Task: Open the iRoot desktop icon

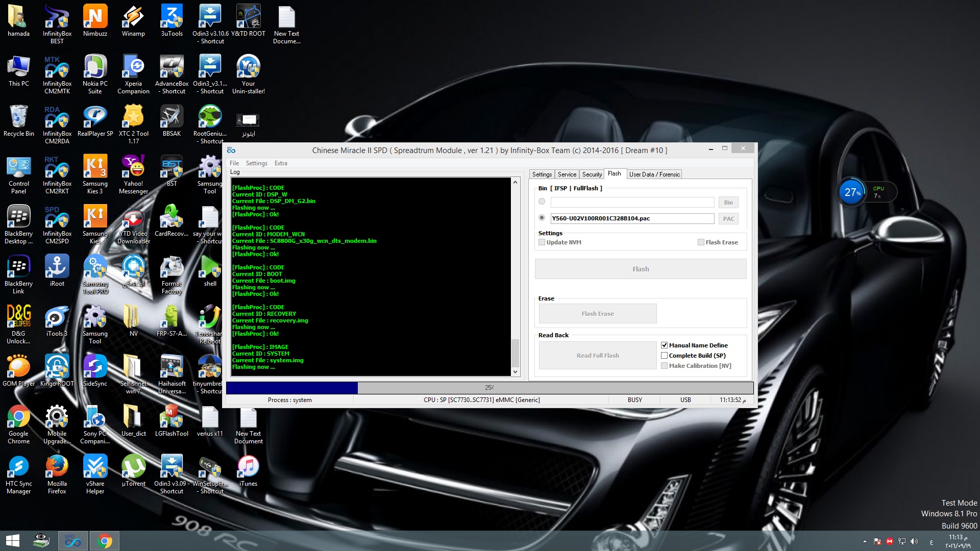Action: click(x=57, y=271)
